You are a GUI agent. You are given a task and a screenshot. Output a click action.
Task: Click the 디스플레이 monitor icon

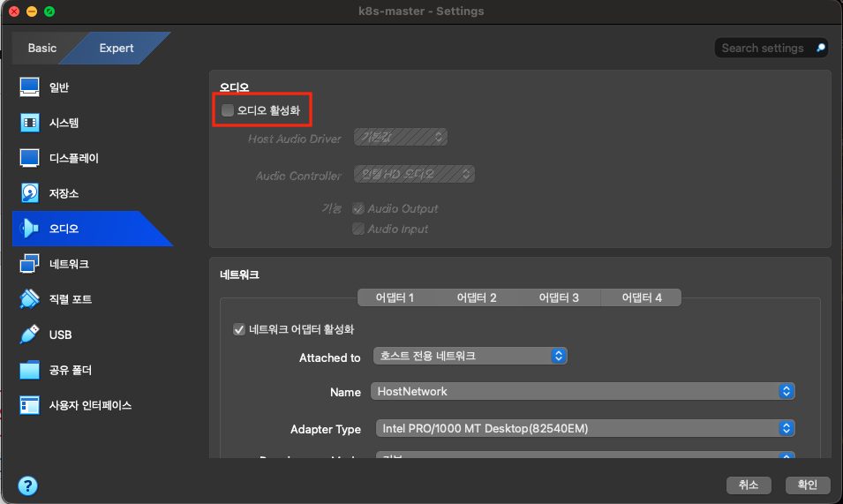pyautogui.click(x=29, y=158)
